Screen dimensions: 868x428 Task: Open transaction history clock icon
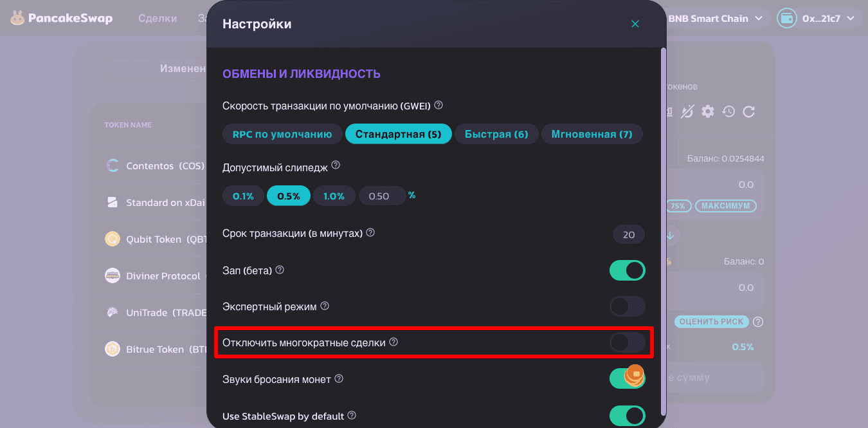728,111
